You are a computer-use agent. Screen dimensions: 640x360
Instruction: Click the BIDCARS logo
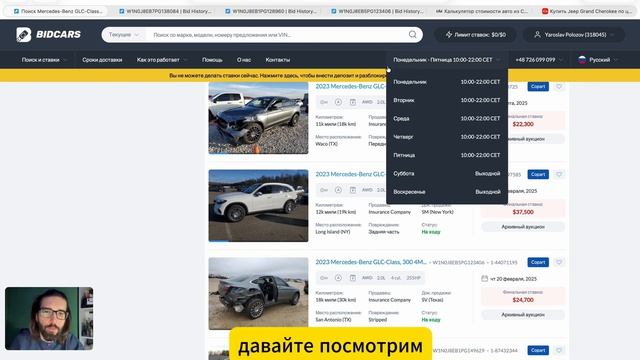(49, 35)
